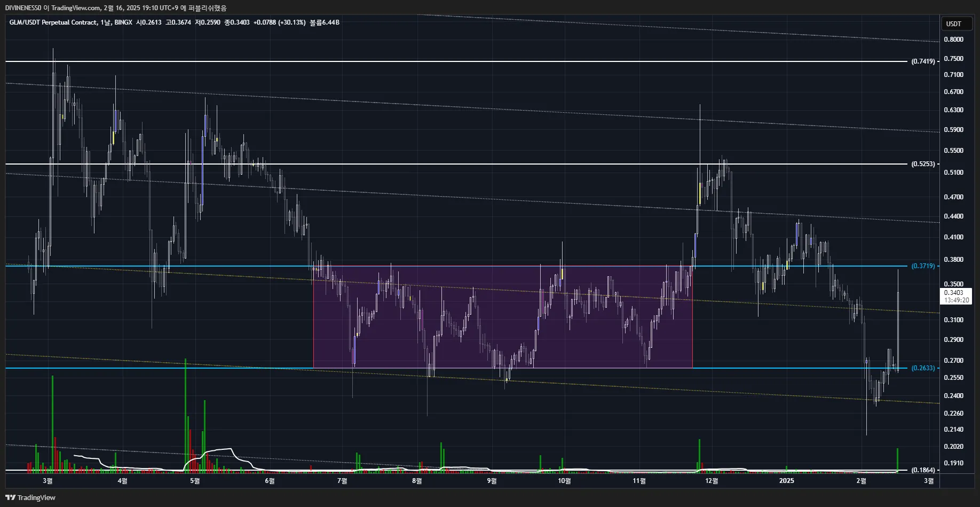Click the change value +0.0788 (+30.13%)
Screen dimensions: 980x507
point(280,22)
